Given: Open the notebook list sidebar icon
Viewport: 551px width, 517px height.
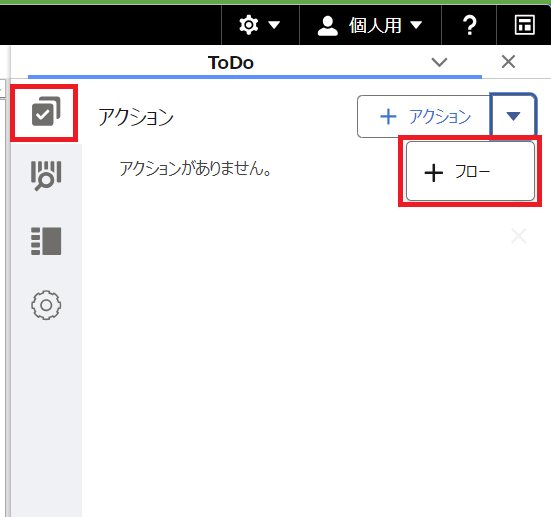Looking at the screenshot, I should pyautogui.click(x=46, y=241).
